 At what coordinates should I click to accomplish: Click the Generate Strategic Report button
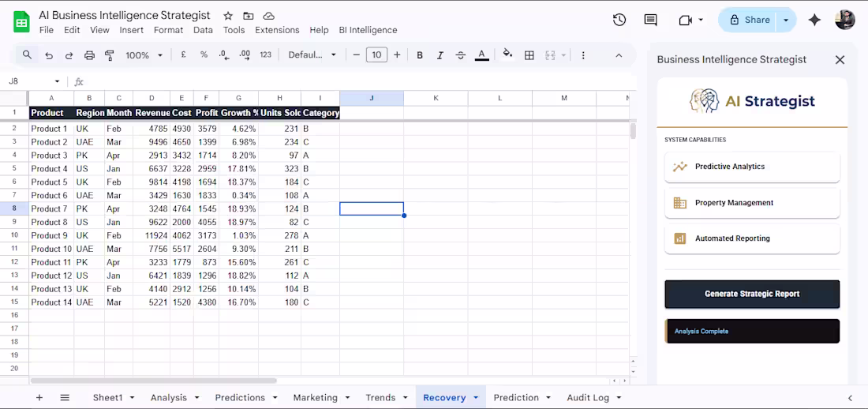pyautogui.click(x=752, y=294)
